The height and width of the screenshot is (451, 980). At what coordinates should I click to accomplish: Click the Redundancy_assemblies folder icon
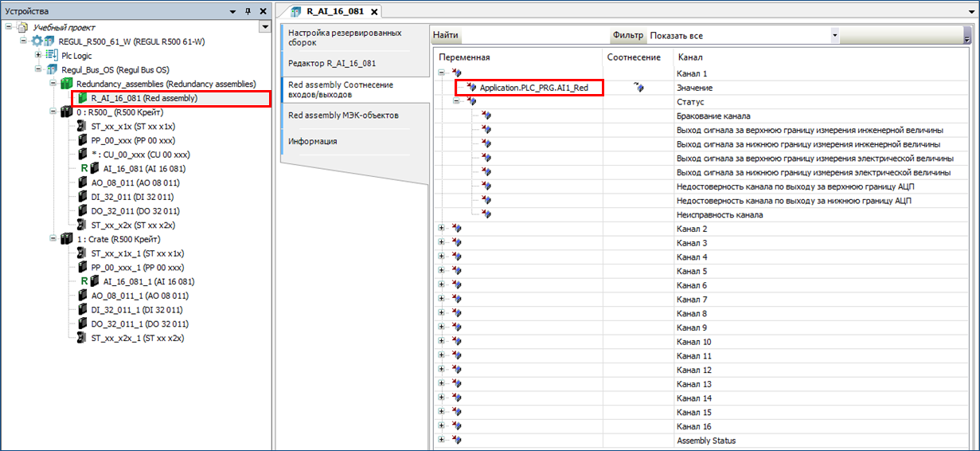point(67,84)
